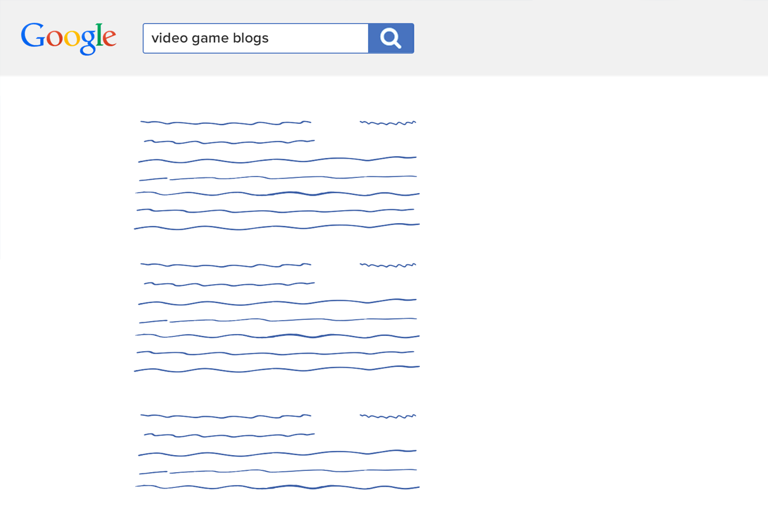Screen dimensions: 768x532
Task: Select the second result's second line under title
Action: tap(229, 284)
